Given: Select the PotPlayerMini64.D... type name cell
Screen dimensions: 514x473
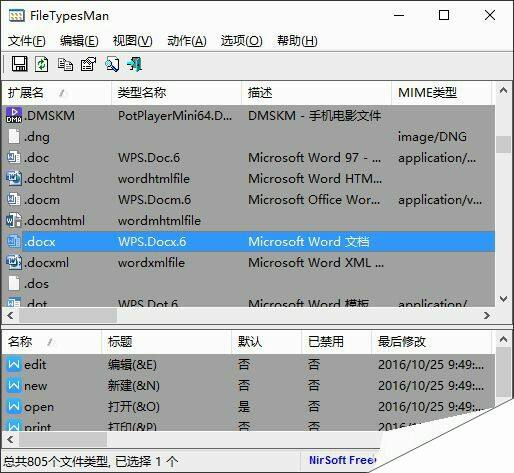Looking at the screenshot, I should (x=175, y=115).
